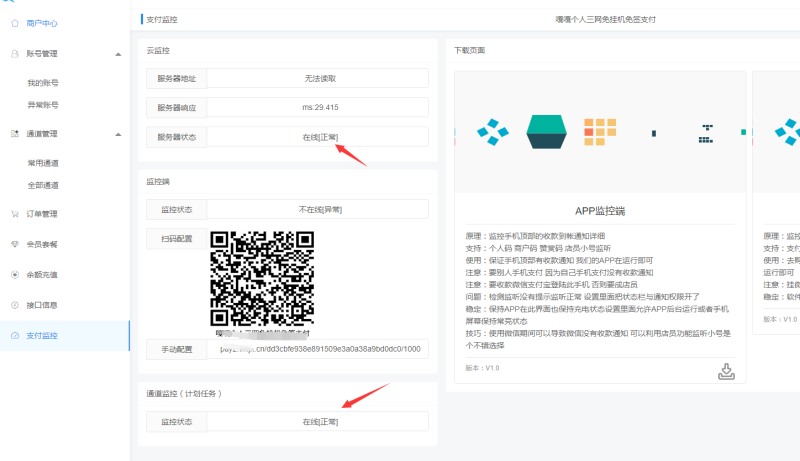The image size is (800, 461).
Task: Click the orange grid icon in banner
Action: tap(600, 132)
